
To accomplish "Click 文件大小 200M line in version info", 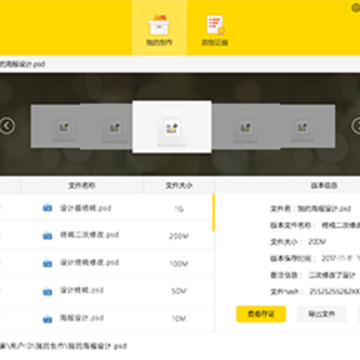I will point(298,242).
